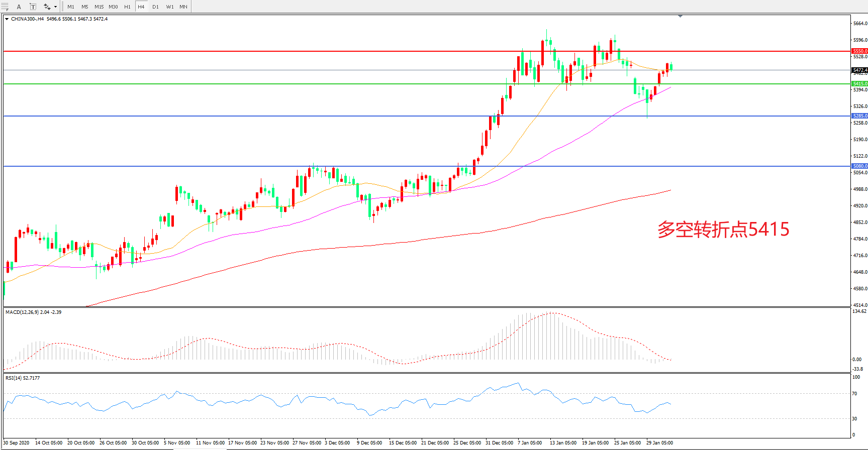Open the arrows tool dropdown arrow
This screenshot has width=868, height=450.
point(55,7)
